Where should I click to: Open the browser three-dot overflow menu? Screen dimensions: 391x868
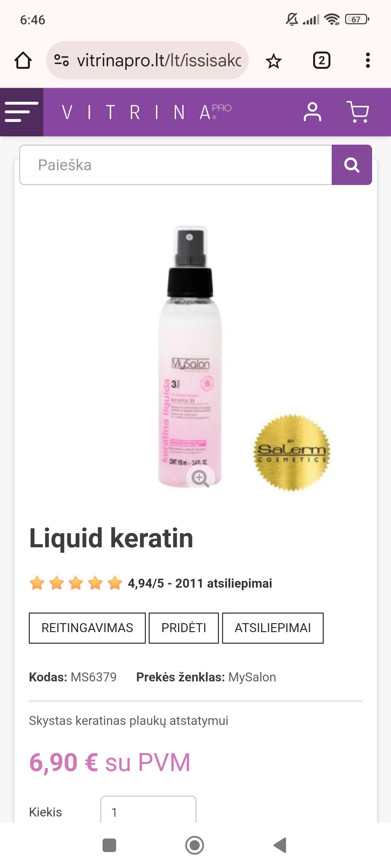(368, 61)
